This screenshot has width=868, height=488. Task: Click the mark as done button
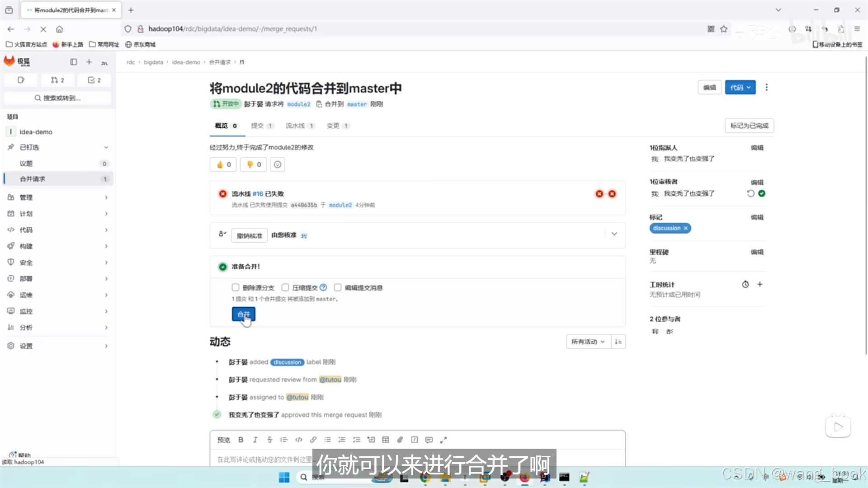749,126
